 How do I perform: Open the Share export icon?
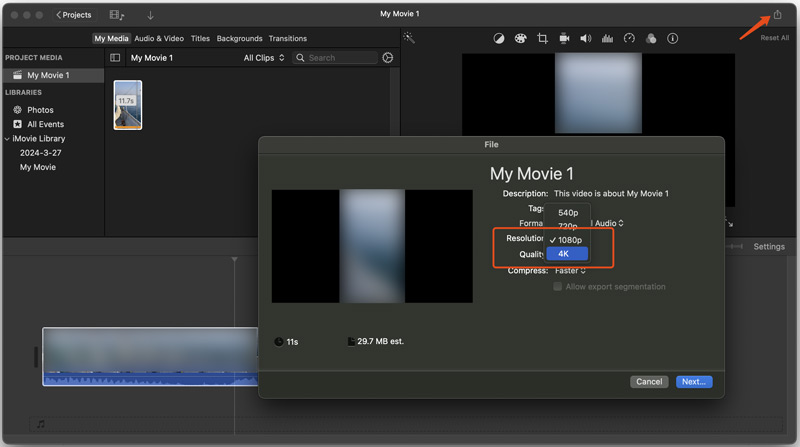(777, 15)
